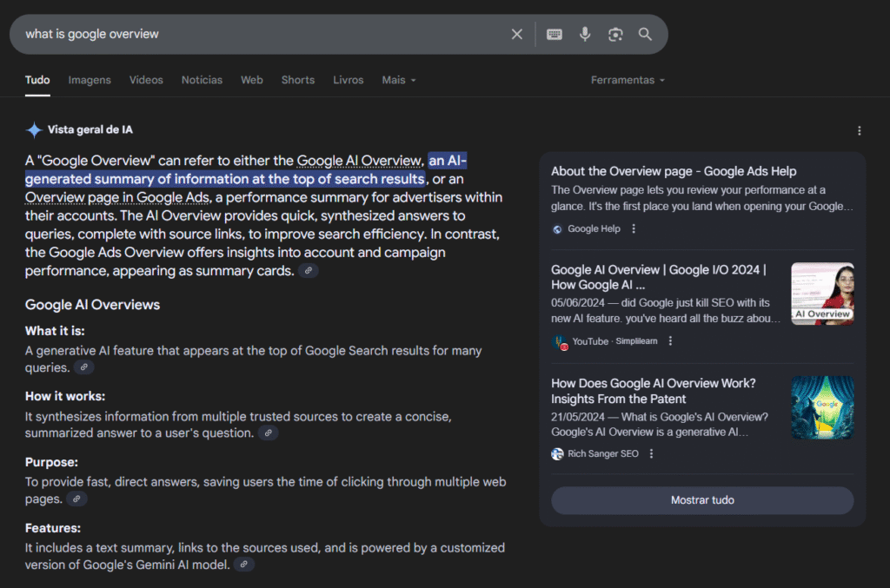Click the highlighted 'AI-generated summary' text

246,170
